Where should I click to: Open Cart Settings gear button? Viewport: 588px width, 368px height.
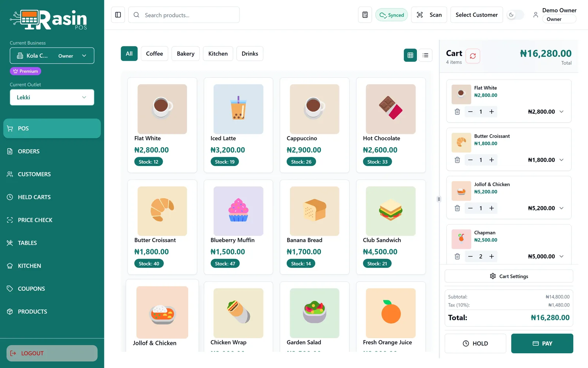click(509, 276)
